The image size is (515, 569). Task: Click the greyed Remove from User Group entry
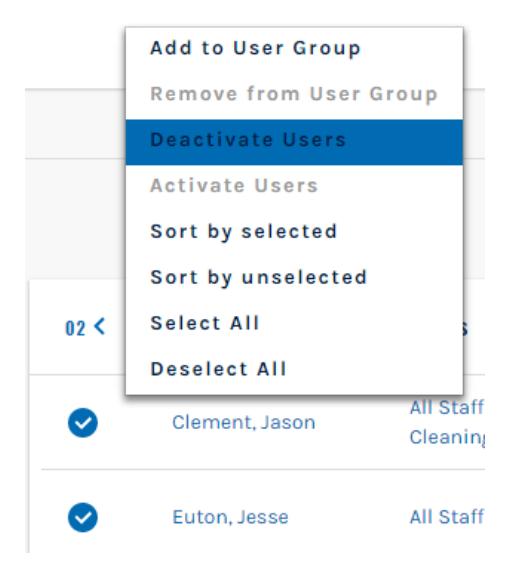294,94
